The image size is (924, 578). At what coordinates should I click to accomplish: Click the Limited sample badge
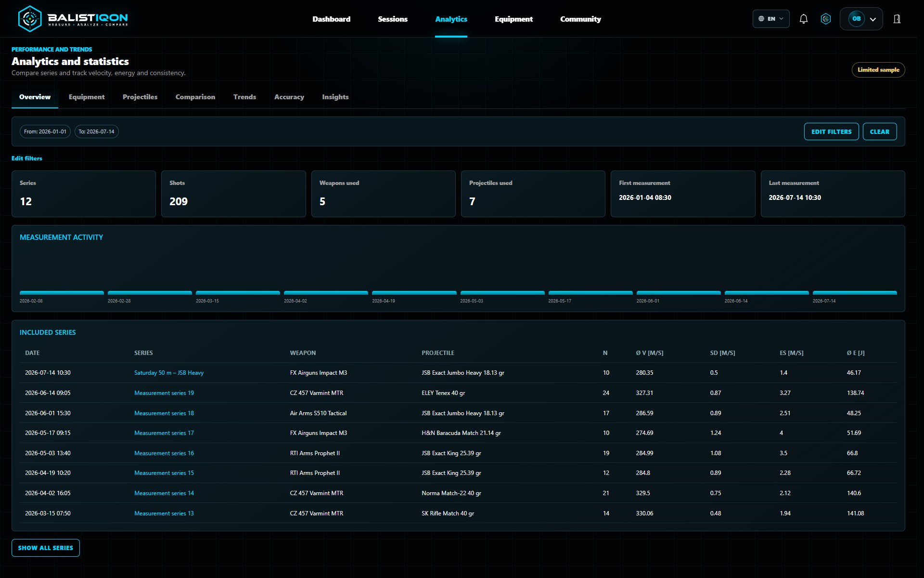[x=878, y=70]
